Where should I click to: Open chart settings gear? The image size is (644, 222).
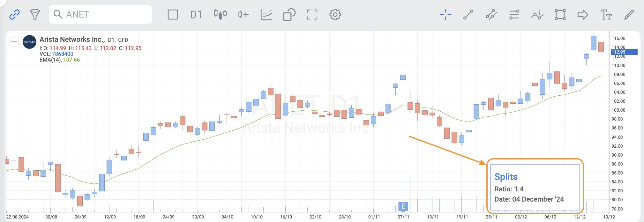click(335, 14)
